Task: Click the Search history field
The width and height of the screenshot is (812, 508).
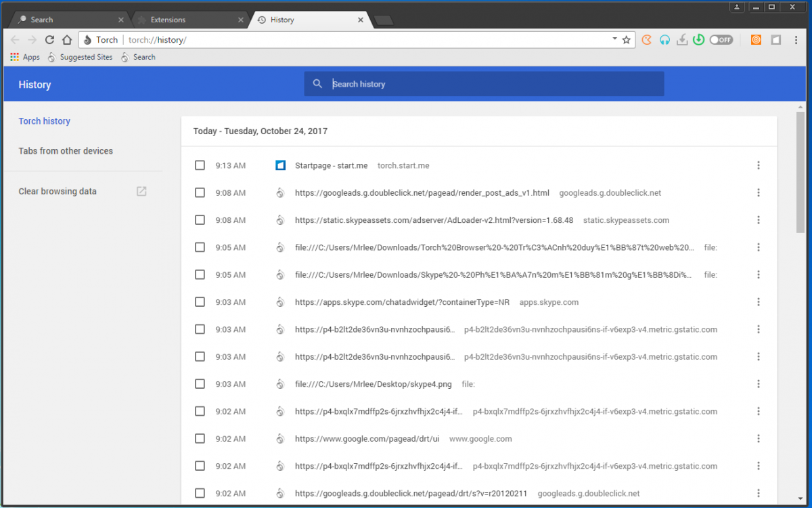Action: click(x=484, y=84)
